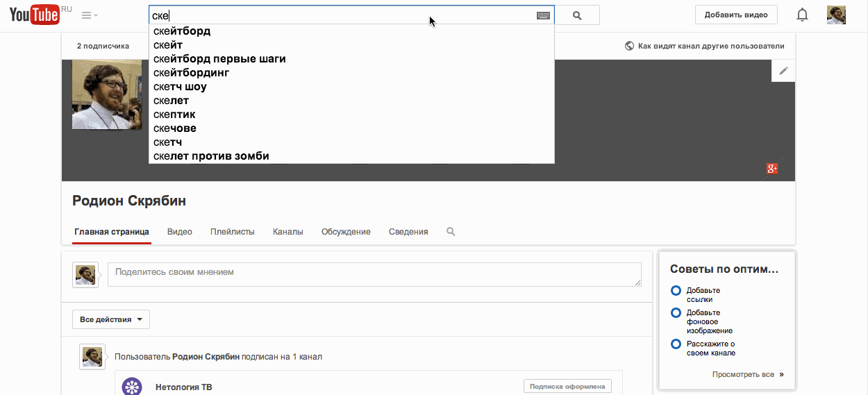Pick the скейтбординг suggestion
This screenshot has height=395, width=868.
tap(351, 73)
